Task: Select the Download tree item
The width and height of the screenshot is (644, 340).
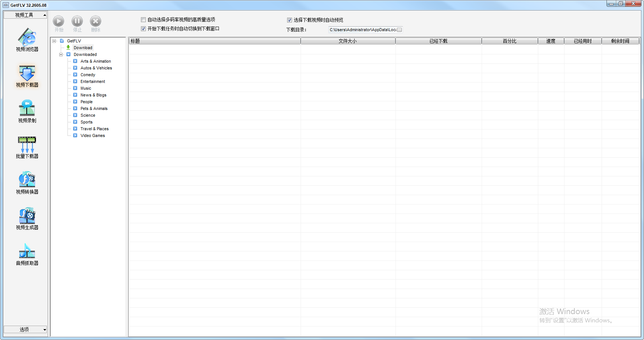Action: (x=83, y=48)
